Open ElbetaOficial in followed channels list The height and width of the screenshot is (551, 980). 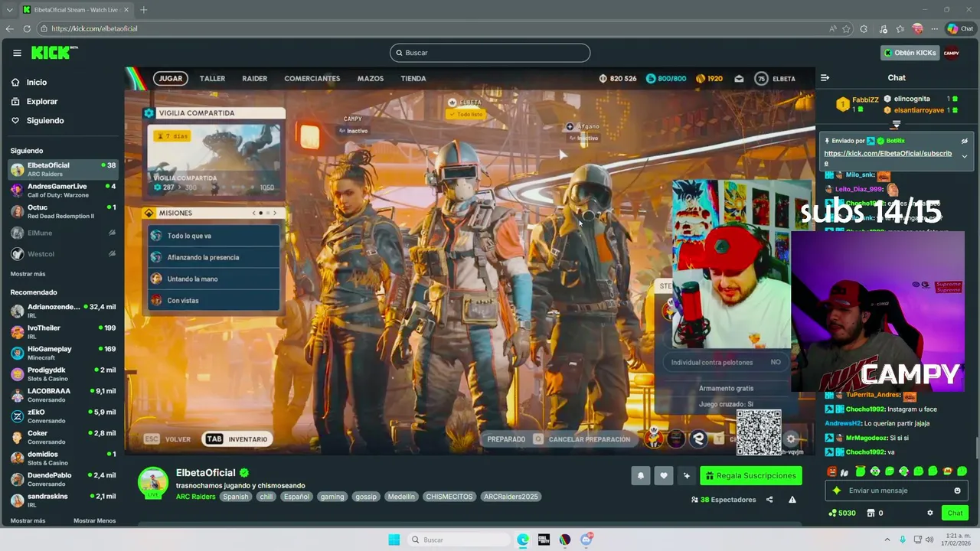coord(63,169)
